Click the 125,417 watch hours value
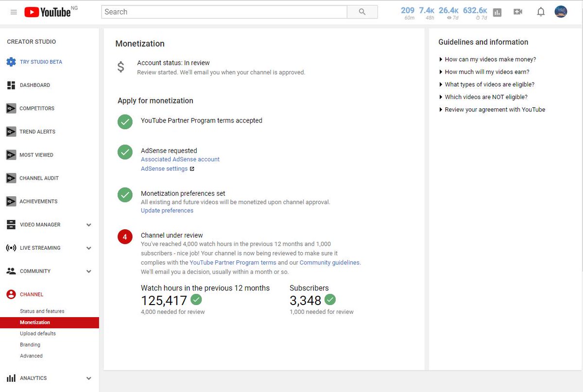 pos(164,300)
